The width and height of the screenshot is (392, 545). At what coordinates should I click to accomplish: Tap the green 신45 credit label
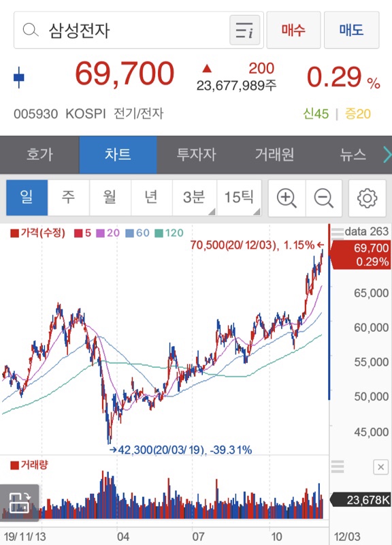coord(316,114)
